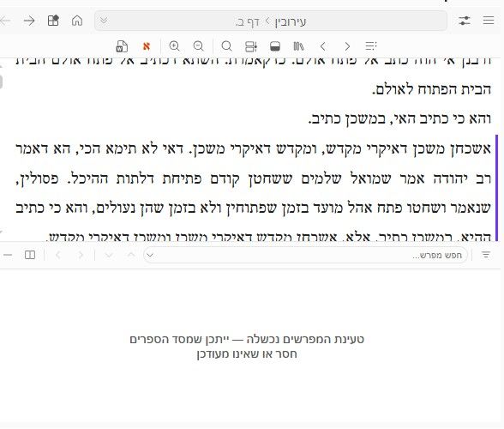Expand the commentary search dropdown chevron
This screenshot has height=429, width=504.
point(150,256)
